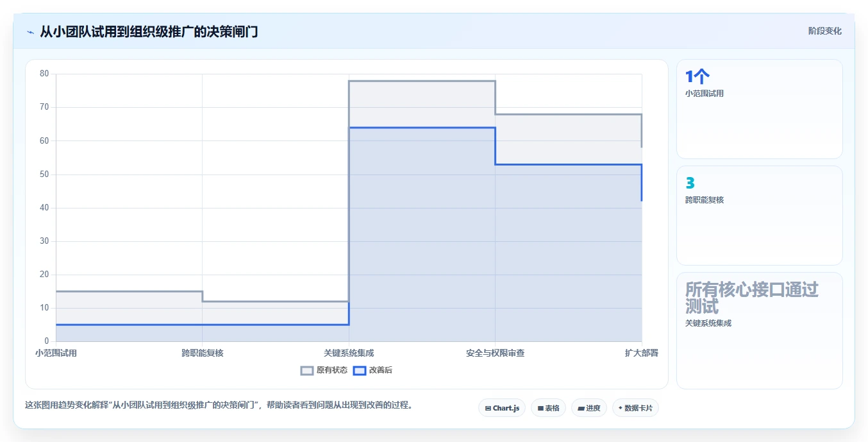Click the 安全与权限审查 x-axis label

pyautogui.click(x=495, y=353)
